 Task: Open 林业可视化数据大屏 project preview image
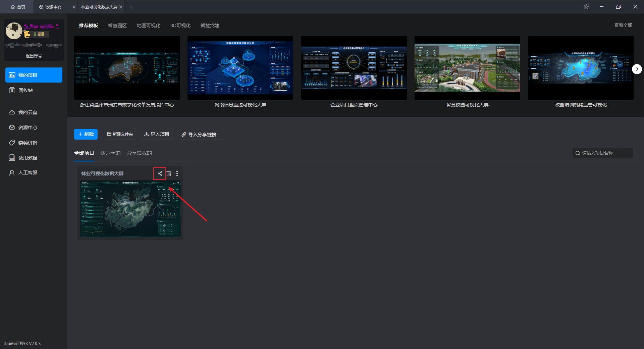tap(130, 209)
